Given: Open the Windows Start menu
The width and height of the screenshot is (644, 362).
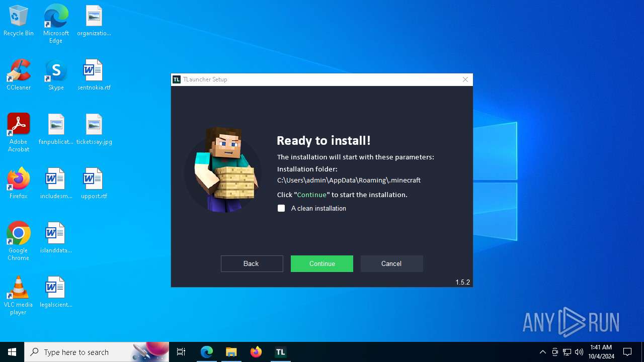Looking at the screenshot, I should [x=12, y=352].
